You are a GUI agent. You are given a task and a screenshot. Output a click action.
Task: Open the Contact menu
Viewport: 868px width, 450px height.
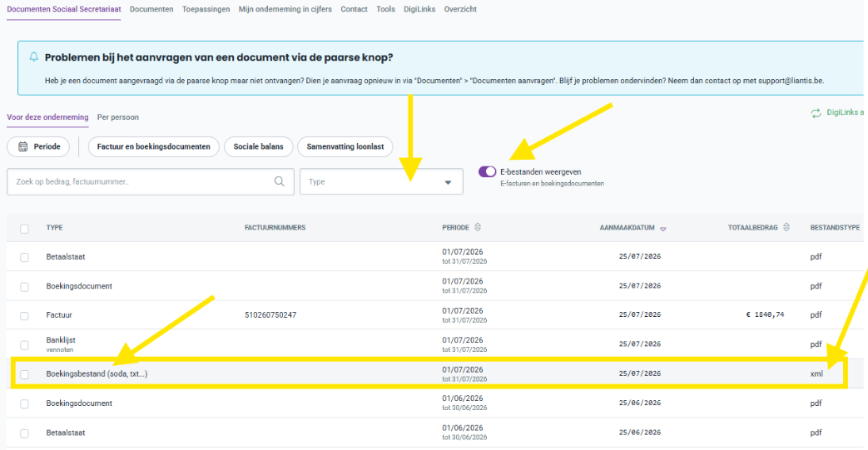pyautogui.click(x=355, y=9)
